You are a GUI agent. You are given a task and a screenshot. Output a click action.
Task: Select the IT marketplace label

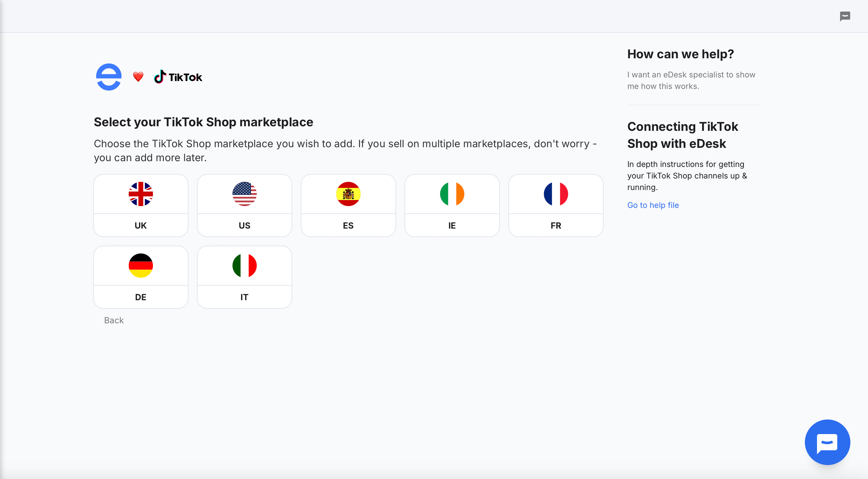[244, 297]
